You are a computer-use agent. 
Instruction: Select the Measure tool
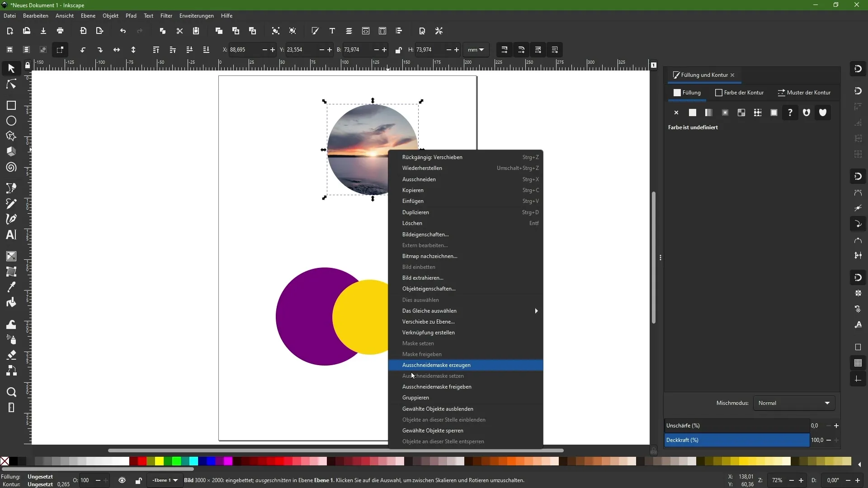pos(11,408)
